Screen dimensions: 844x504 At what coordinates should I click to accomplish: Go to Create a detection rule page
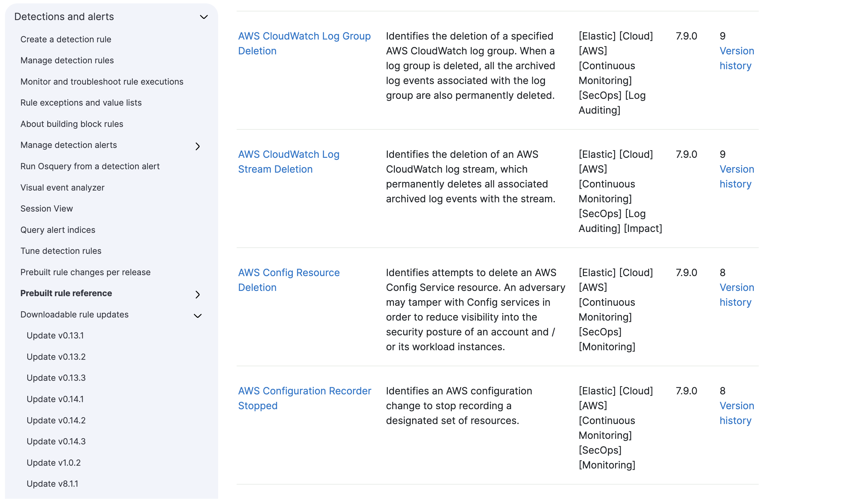[65, 40]
